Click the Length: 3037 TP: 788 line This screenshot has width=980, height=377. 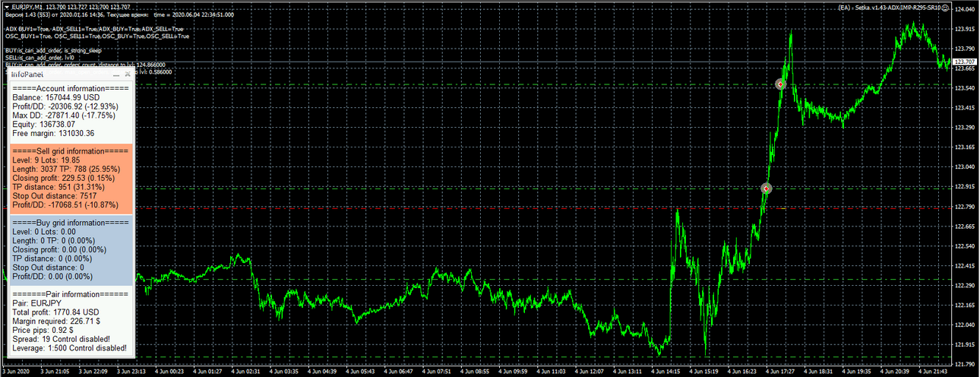[66, 169]
